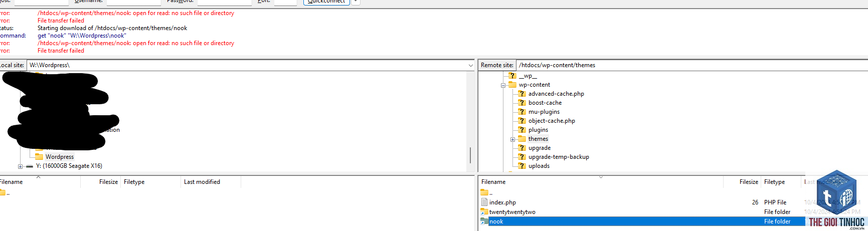Viewport: 868px width, 231px height.
Task: Click the remote parent directory folder icon
Action: pyautogui.click(x=484, y=192)
